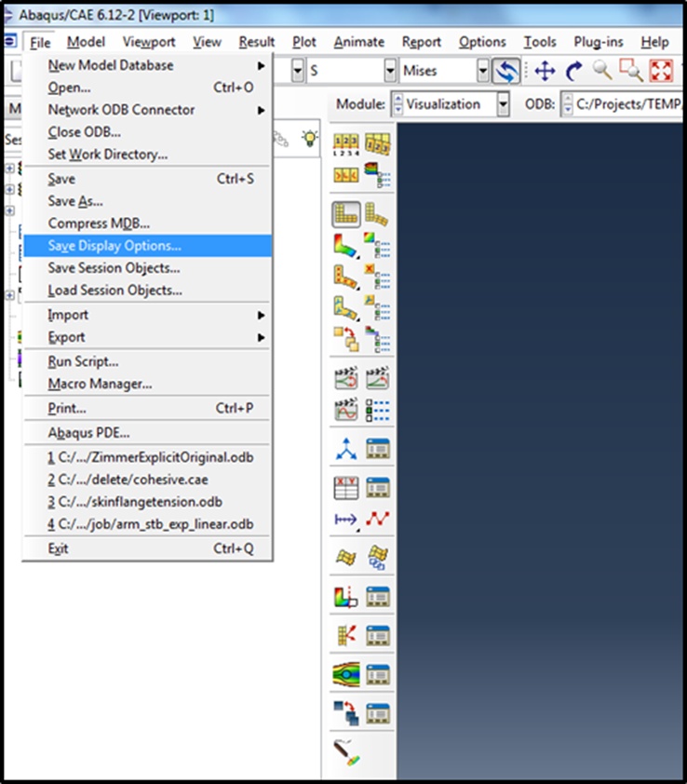This screenshot has height=784, width=687.
Task: Select Set Work Directory...
Action: (148, 155)
